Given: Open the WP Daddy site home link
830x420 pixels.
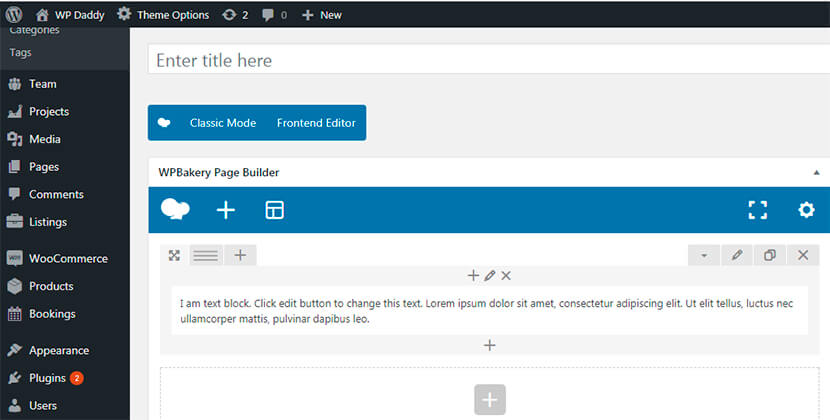Looking at the screenshot, I should (69, 15).
